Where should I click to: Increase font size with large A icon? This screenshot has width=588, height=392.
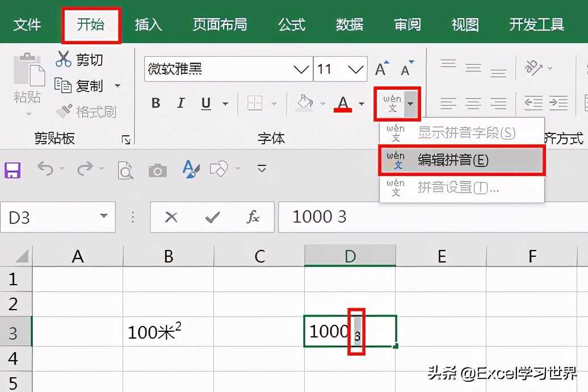click(x=382, y=68)
